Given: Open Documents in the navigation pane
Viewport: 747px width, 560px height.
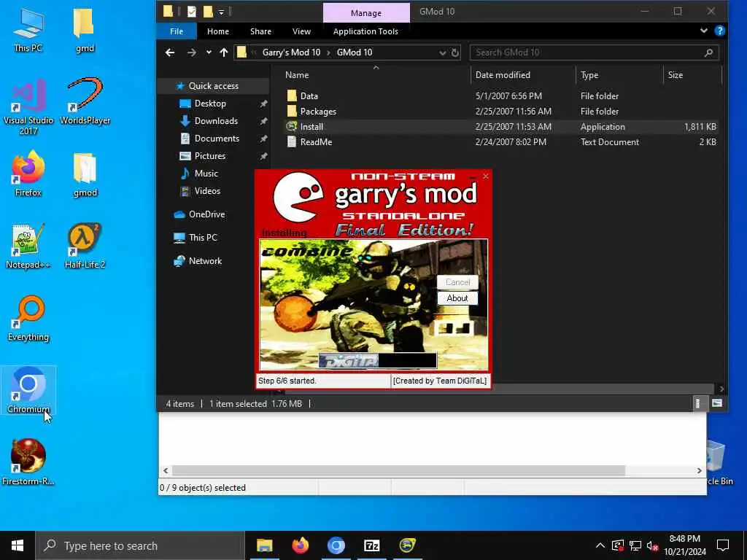Looking at the screenshot, I should click(217, 139).
